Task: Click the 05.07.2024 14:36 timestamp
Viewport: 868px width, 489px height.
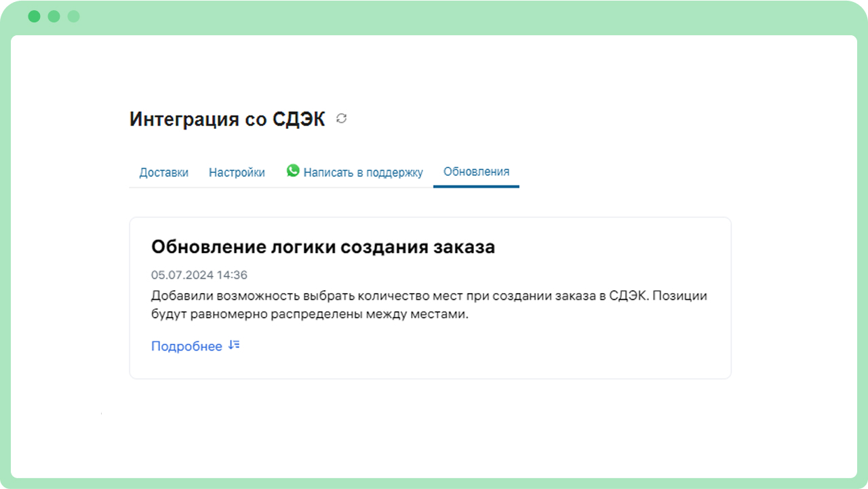Action: point(199,275)
